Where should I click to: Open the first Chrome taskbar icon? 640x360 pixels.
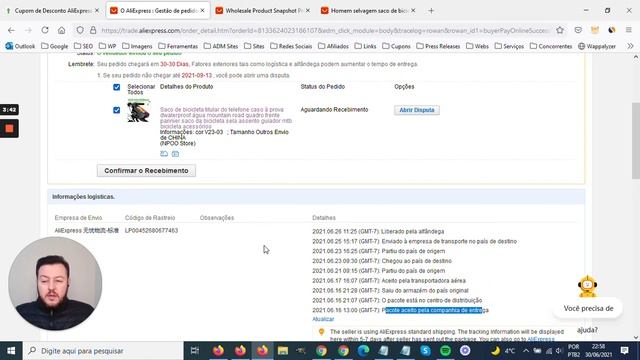click(x=321, y=351)
